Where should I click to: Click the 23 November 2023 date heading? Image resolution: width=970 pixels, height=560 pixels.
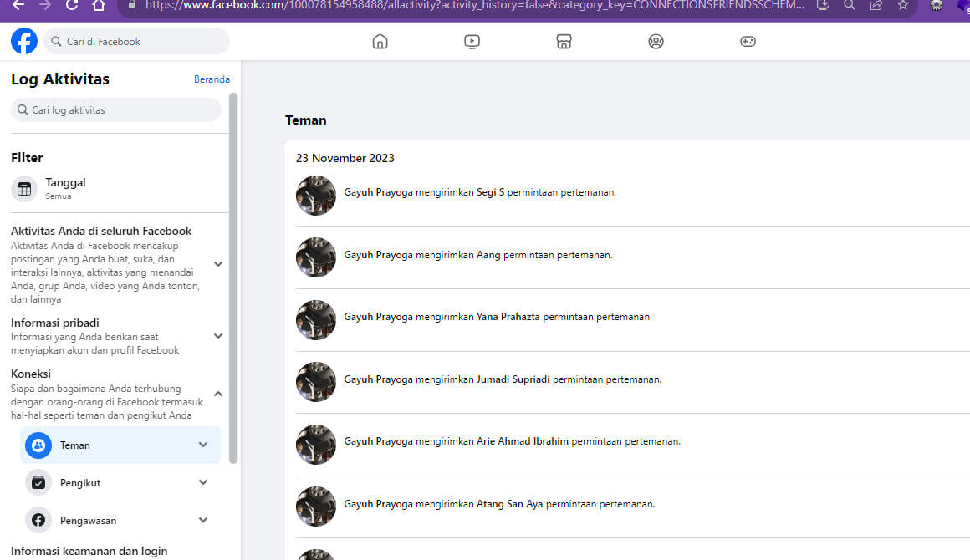pyautogui.click(x=345, y=158)
